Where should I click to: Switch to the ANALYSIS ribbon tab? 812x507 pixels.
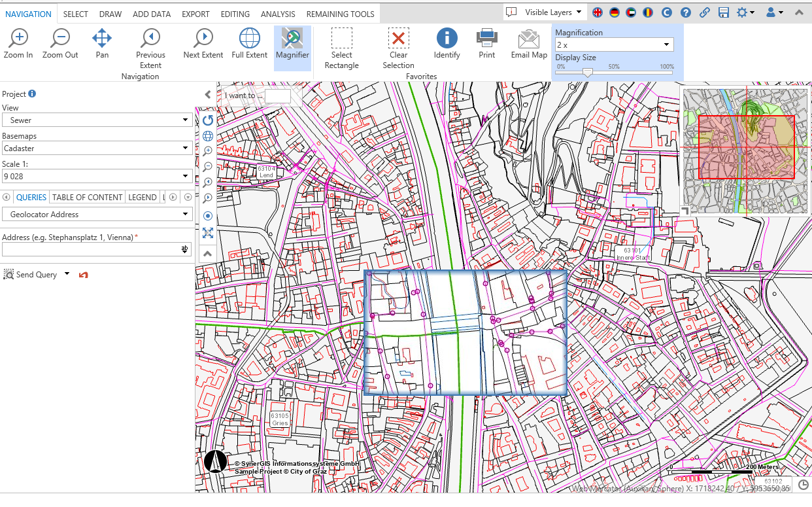click(278, 14)
